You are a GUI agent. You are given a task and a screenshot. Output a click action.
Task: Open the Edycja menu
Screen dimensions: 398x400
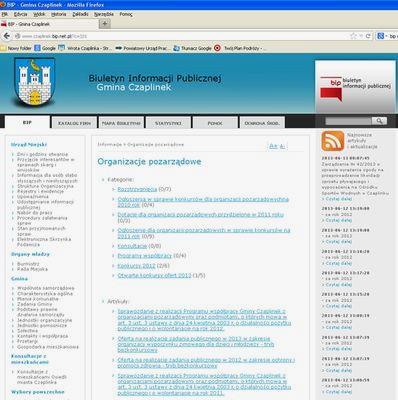[20, 14]
